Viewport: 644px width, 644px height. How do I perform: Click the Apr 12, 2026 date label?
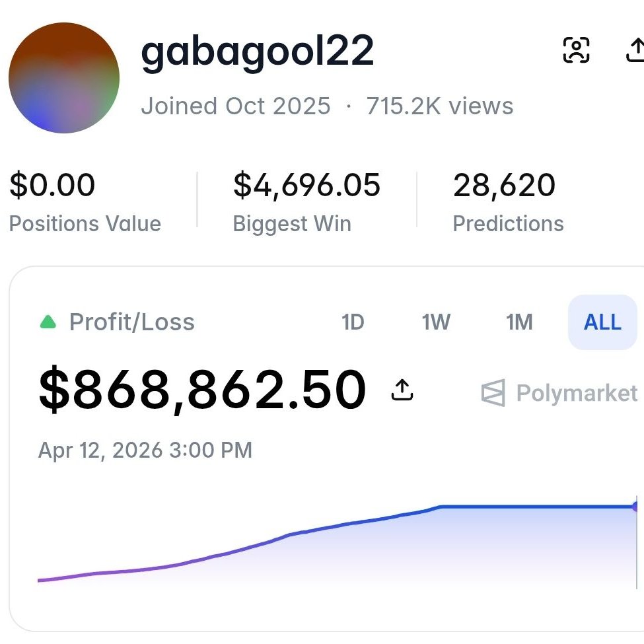[x=145, y=450]
